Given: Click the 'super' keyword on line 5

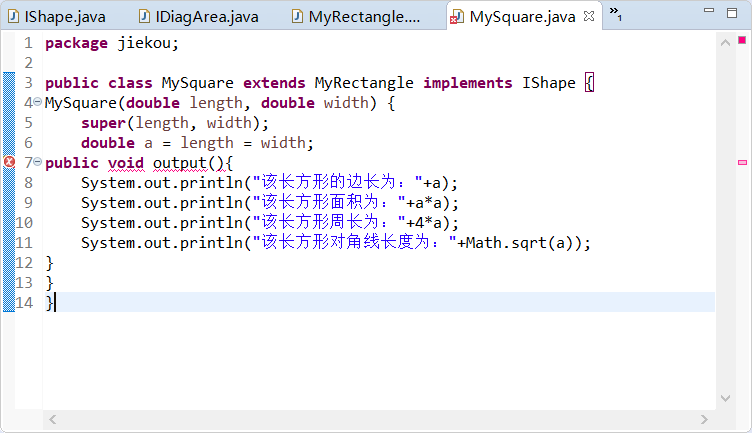Looking at the screenshot, I should [103, 123].
